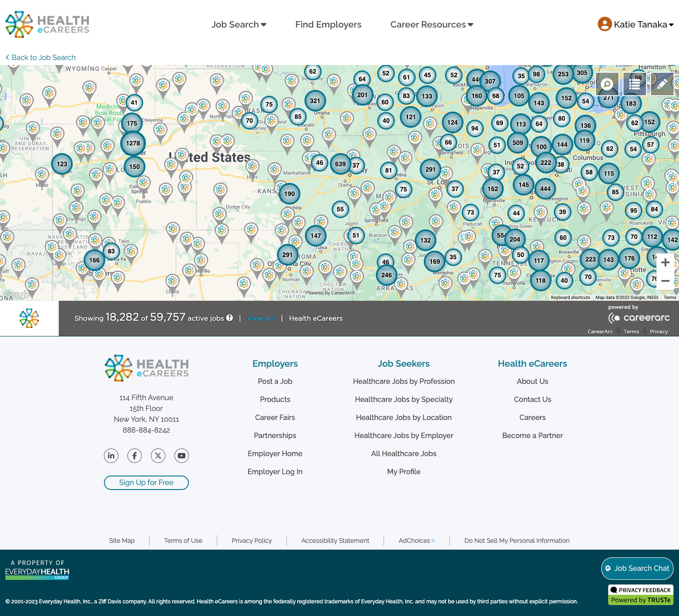This screenshot has width=679, height=616.
Task: Open the X (Twitter) social icon
Action: (158, 456)
